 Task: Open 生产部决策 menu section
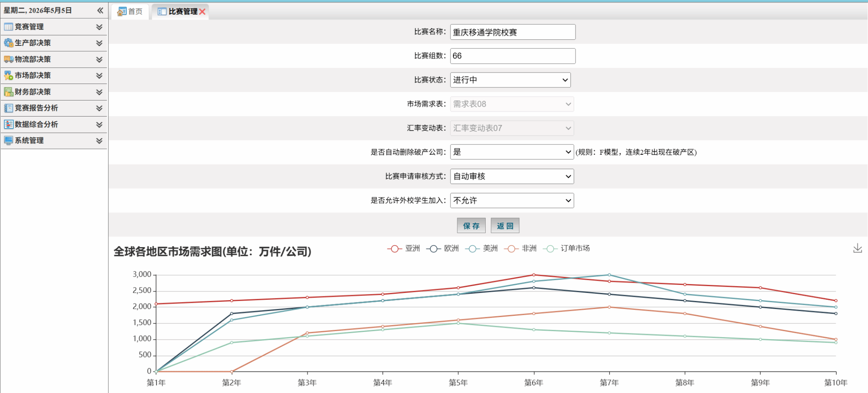54,43
